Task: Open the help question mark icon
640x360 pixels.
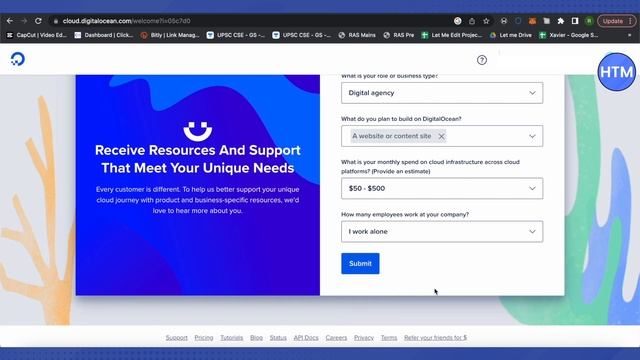Action: point(482,60)
